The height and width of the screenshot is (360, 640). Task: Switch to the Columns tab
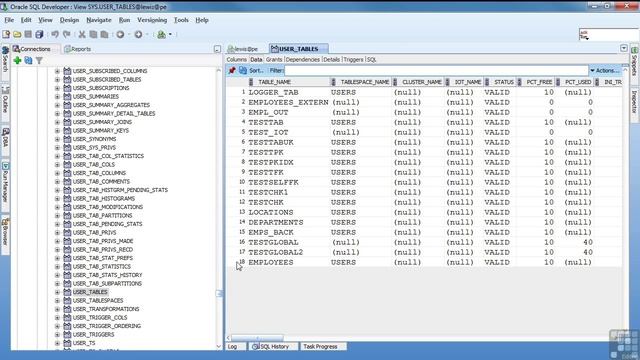coord(237,60)
